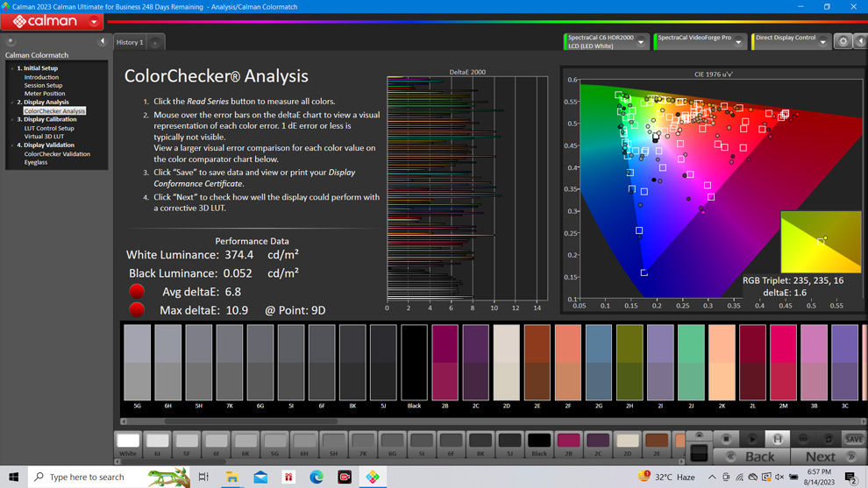Viewport: 868px width, 488px height.
Task: Expand the SpectraCal VideoForge Pro source dropdown
Action: click(738, 41)
